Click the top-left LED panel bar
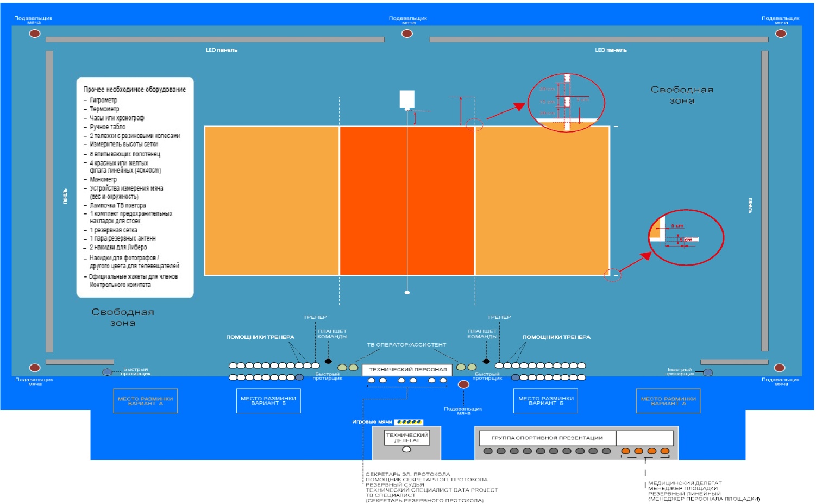816x504 pixels. tap(215, 40)
